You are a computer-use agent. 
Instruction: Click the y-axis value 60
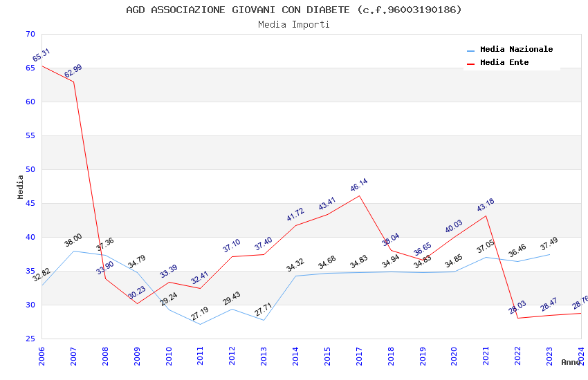coord(30,102)
